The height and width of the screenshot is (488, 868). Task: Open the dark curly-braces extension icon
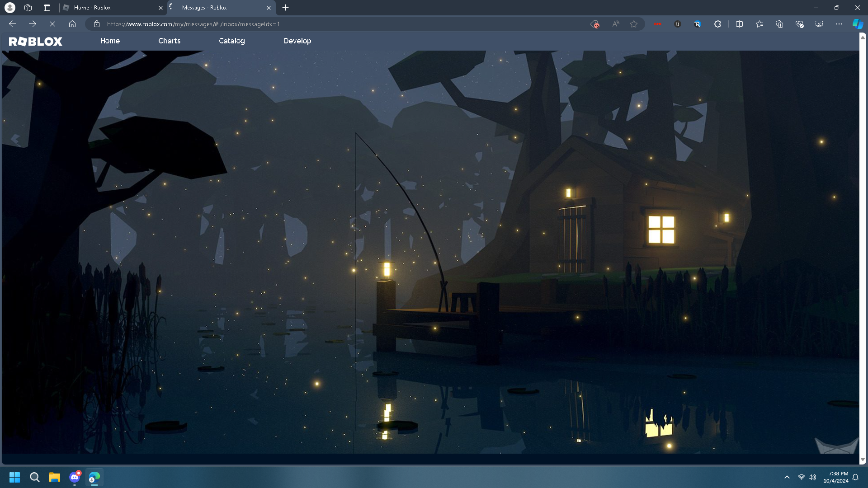678,24
